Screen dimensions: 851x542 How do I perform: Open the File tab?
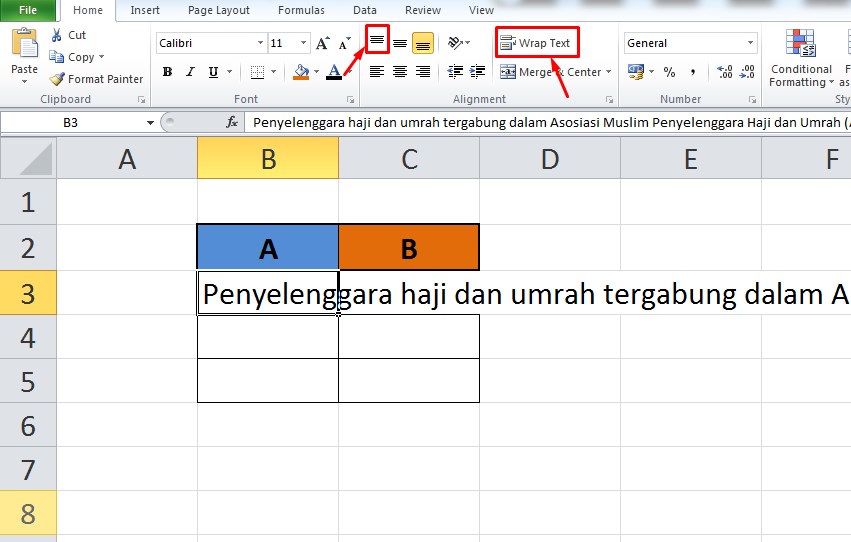tap(28, 10)
